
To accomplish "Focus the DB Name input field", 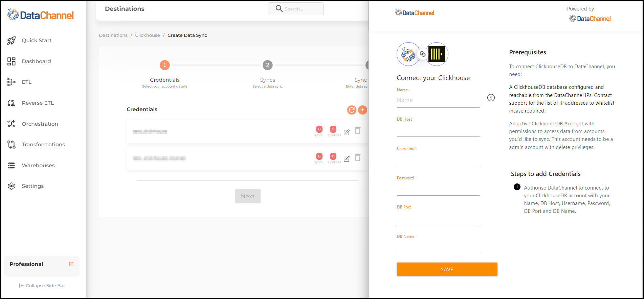I will click(438, 247).
